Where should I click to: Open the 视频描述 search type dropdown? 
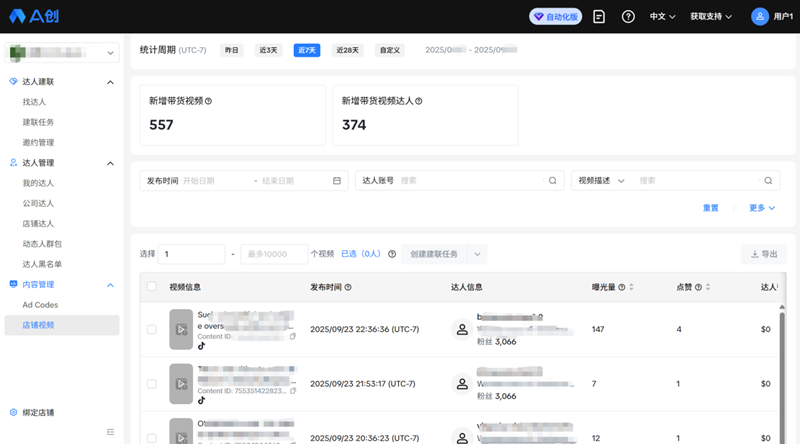(x=602, y=181)
